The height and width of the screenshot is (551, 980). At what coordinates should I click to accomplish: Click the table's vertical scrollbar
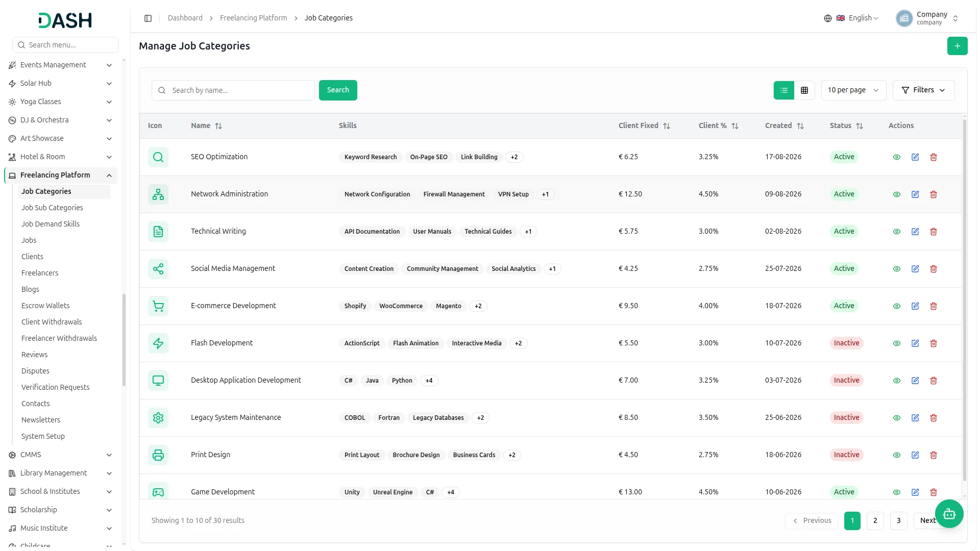click(x=964, y=301)
